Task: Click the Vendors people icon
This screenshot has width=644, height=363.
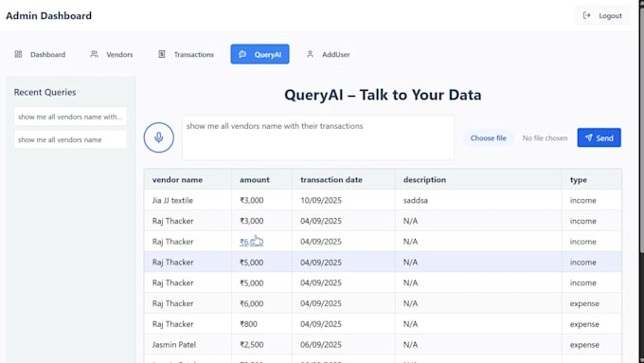Action: pyautogui.click(x=94, y=54)
